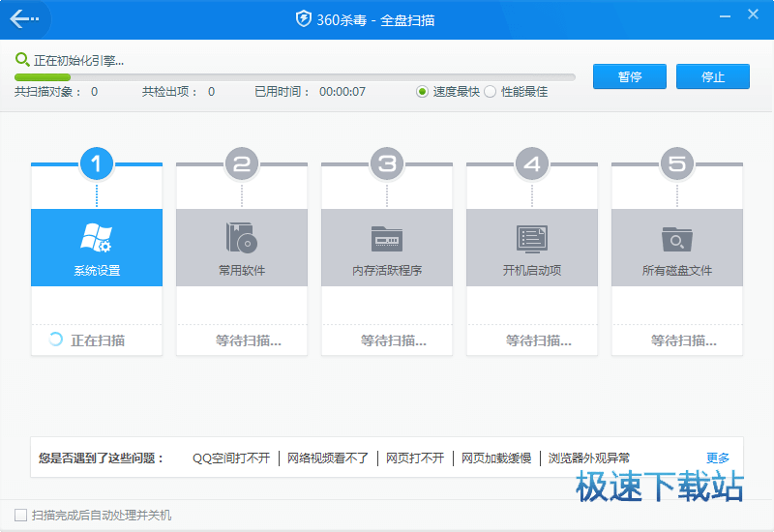Image resolution: width=774 pixels, height=532 pixels.
Task: Select the 性能最佳 radio option
Action: coord(490,92)
